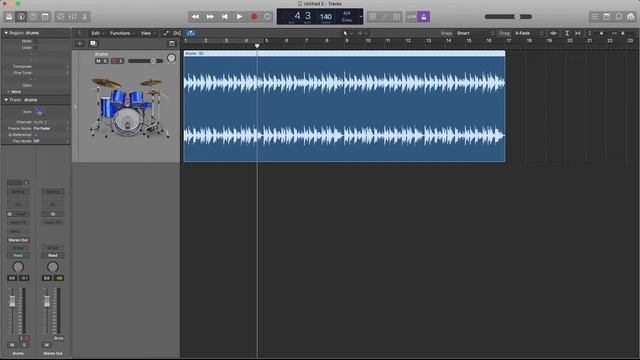This screenshot has width=640, height=360.
Task: Open the Toolbar display icon
Action: 45,17
